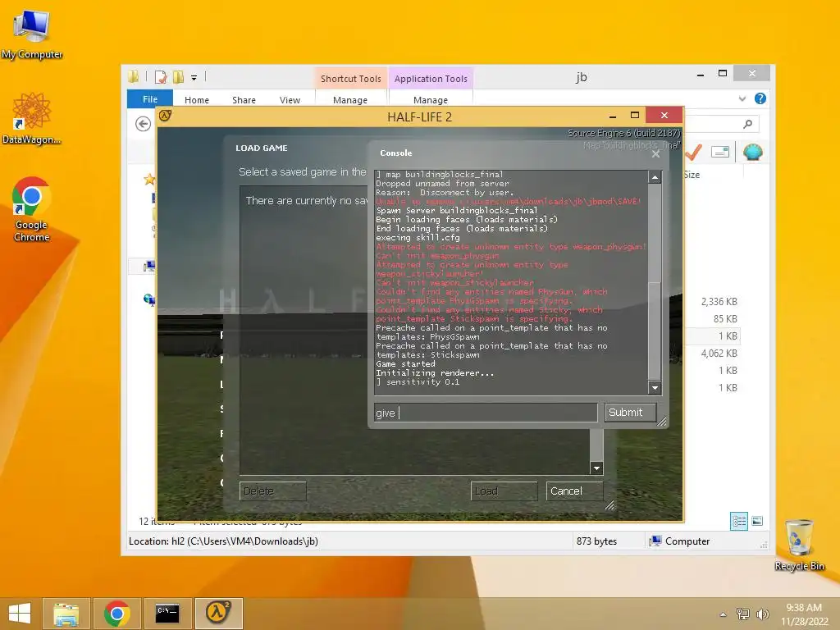Open the Home ribbon tab in Explorer
The width and height of the screenshot is (840, 630).
197,99
